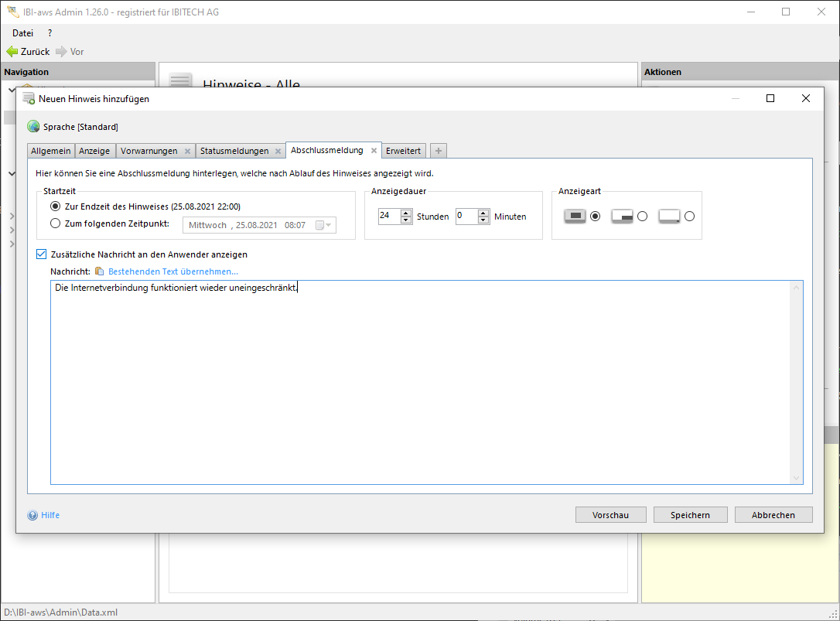The height and width of the screenshot is (621, 840).
Task: Click the green Zurück arrow icon
Action: tap(12, 52)
